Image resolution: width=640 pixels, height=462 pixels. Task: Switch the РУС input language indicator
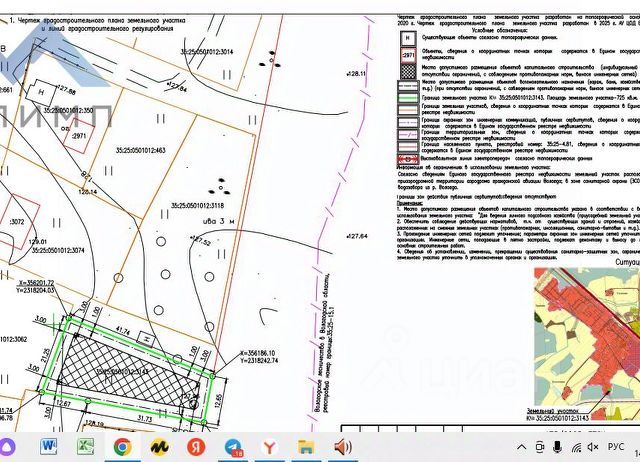(616, 446)
